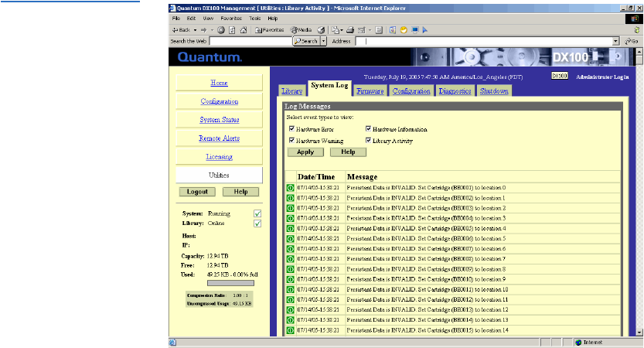The height and width of the screenshot is (348, 644).
Task: Click the browser Back arrow button
Action: click(x=181, y=29)
